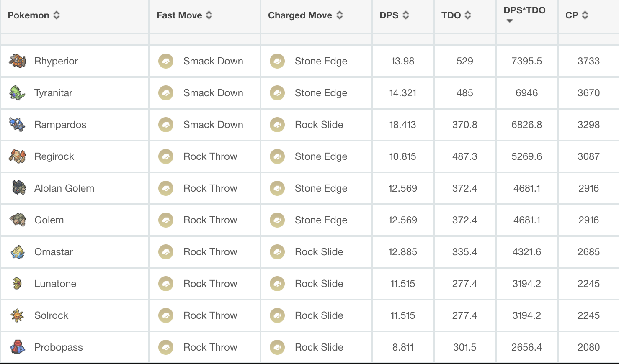The image size is (619, 364).
Task: Click rock-type icon beside Rhyperior's Smack Down
Action: point(166,61)
